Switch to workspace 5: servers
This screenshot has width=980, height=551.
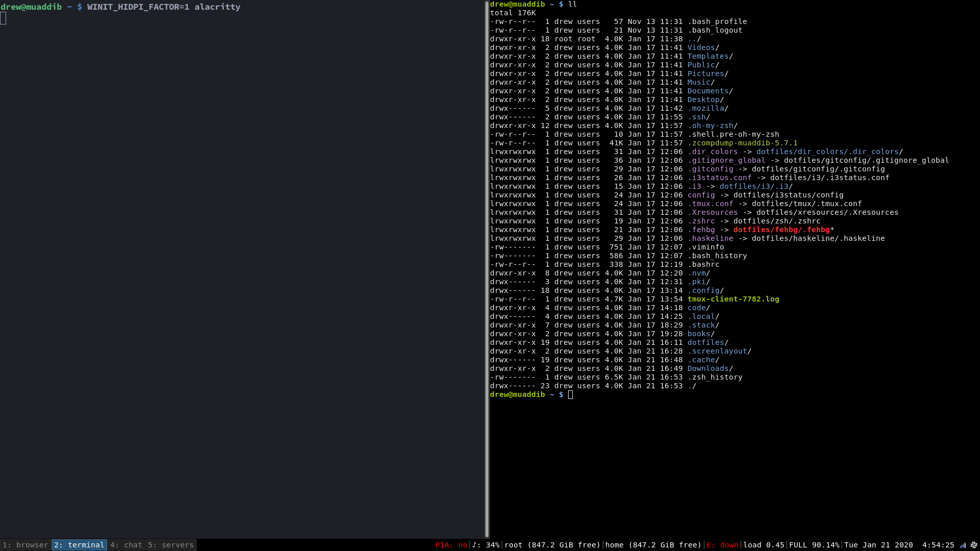[170, 545]
